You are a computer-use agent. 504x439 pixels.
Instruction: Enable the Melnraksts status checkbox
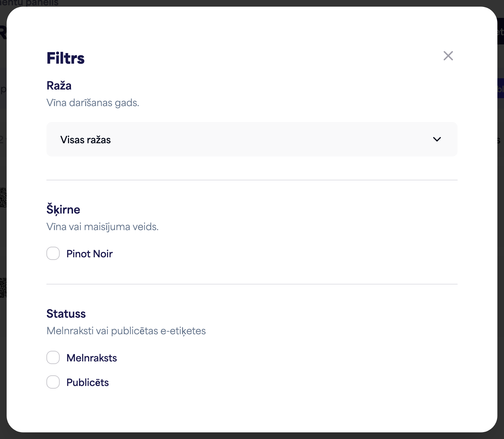(x=53, y=357)
